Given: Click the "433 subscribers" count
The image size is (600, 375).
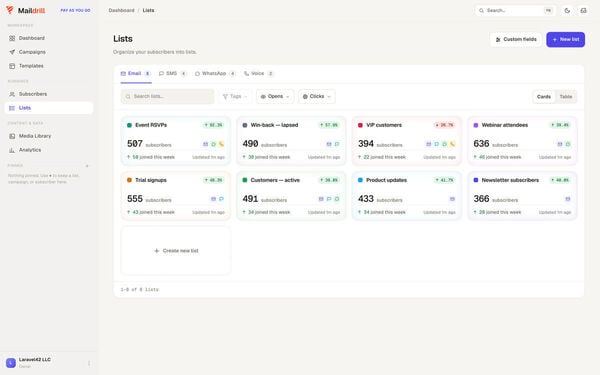Looking at the screenshot, I should tap(380, 199).
